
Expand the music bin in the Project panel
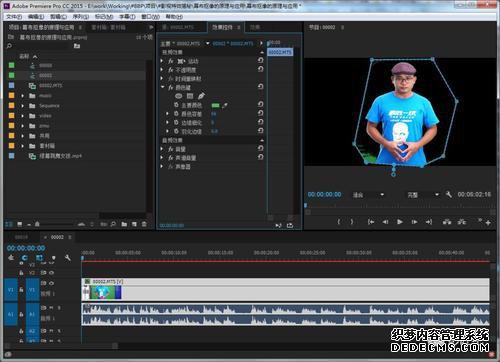coord(23,96)
